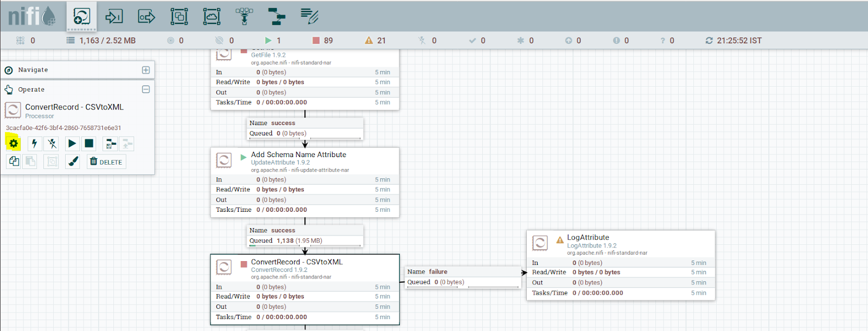Select the Process Group toolbar icon
Screen dimensions: 868x331
179,16
